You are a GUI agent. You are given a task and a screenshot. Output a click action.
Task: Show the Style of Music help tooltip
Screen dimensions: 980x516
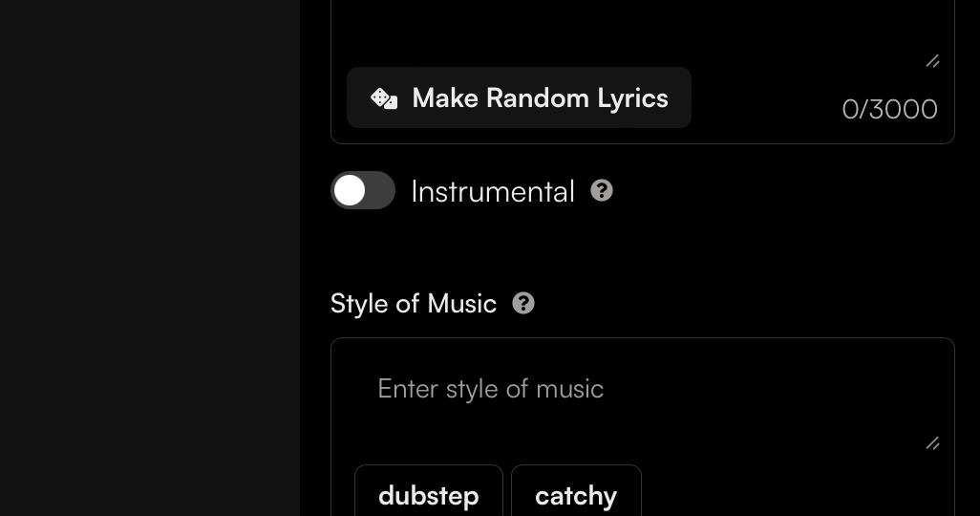[523, 303]
